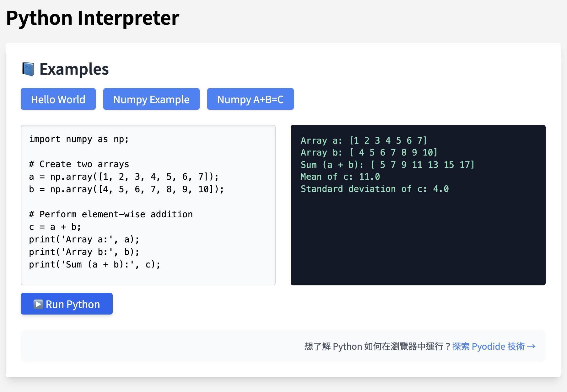Click inside the code editor text area
Screen dimensions: 567x392
(148, 205)
